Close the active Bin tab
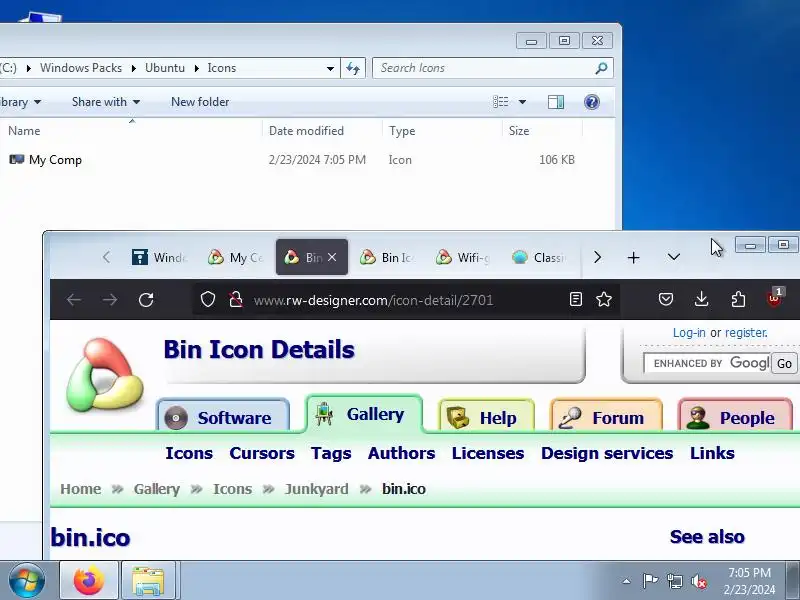Image resolution: width=800 pixels, height=600 pixels. point(332,257)
